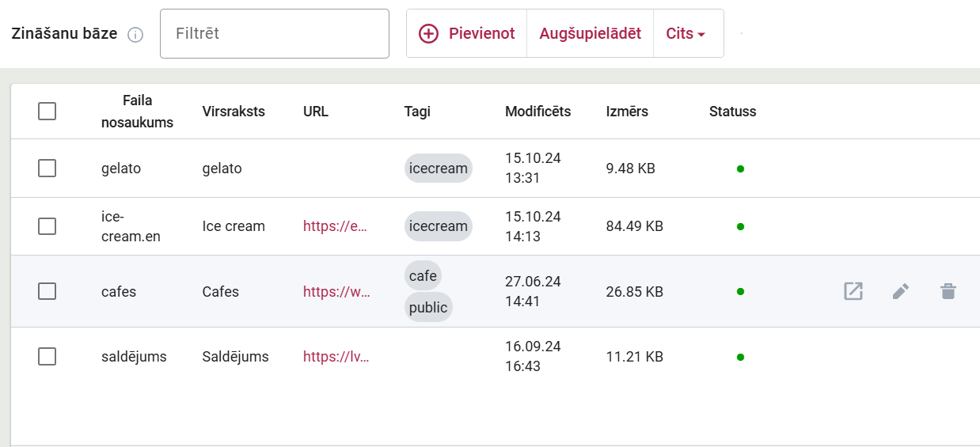This screenshot has width=980, height=447.
Task: Click the green status dot for saldējums
Action: coord(740,357)
